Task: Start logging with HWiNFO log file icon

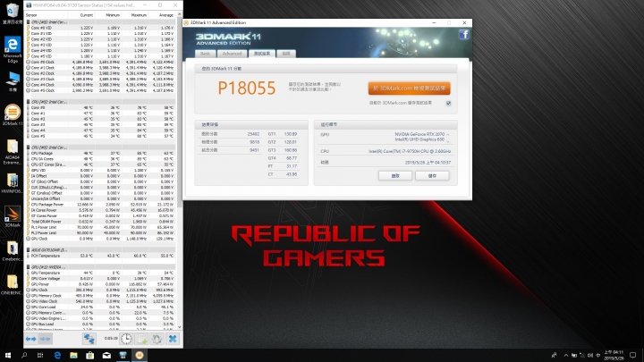Action: coord(141,339)
